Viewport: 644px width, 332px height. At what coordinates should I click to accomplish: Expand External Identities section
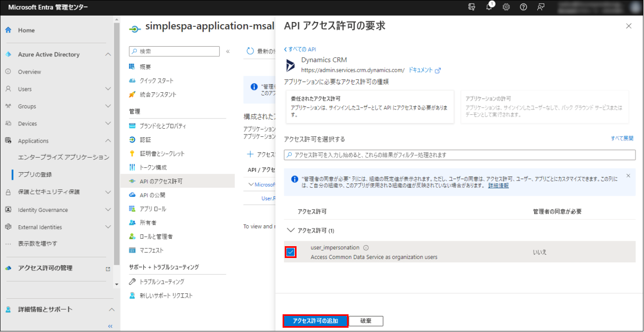click(x=108, y=227)
